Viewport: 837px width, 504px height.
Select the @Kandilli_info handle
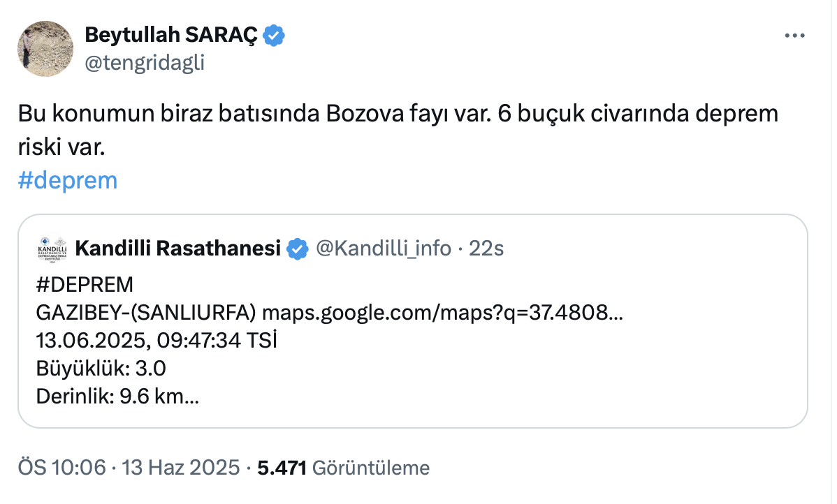pyautogui.click(x=384, y=248)
